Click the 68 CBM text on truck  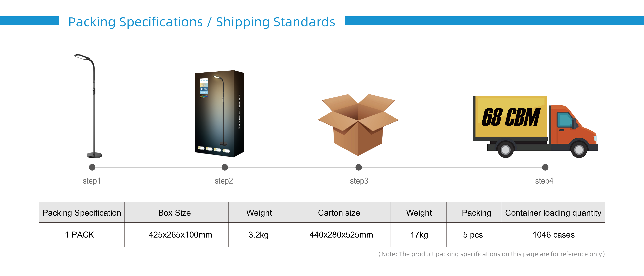click(511, 117)
